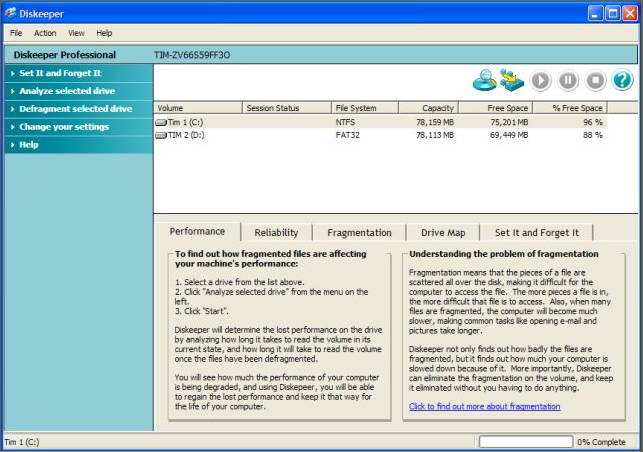Click the 0% Complete status text
The height and width of the screenshot is (452, 643).
point(601,442)
